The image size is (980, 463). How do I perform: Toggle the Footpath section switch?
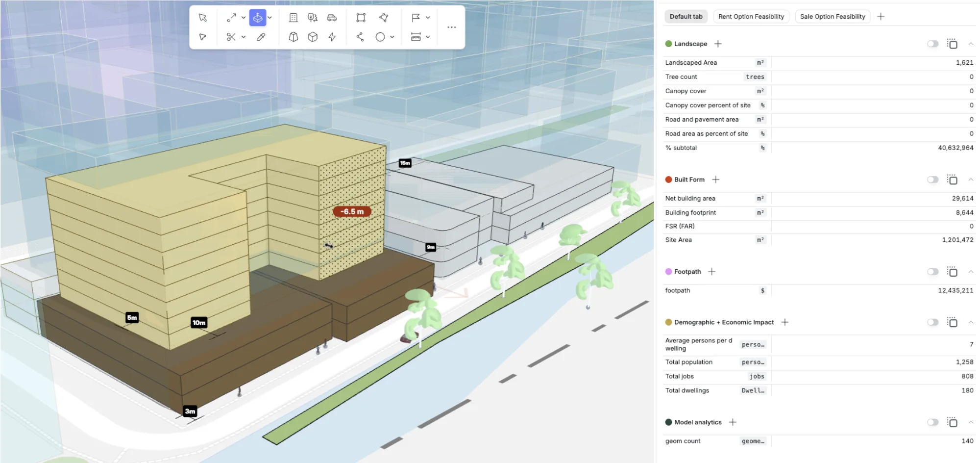pos(932,272)
